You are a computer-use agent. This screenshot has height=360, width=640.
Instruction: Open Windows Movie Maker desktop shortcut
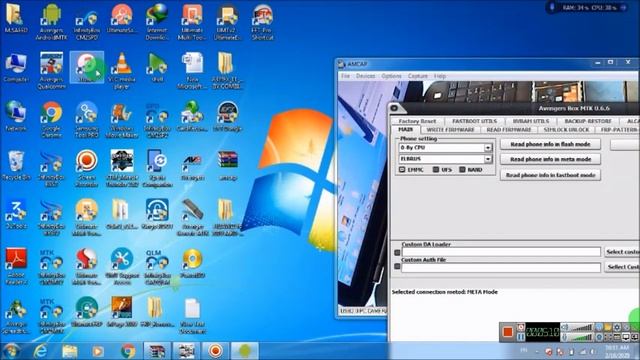122,120
